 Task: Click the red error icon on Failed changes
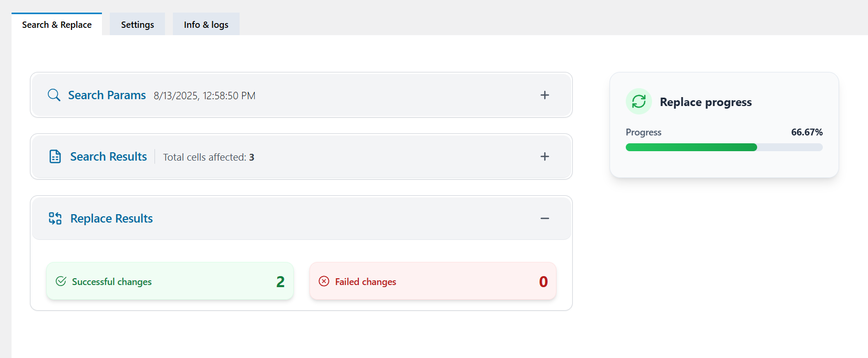tap(324, 281)
